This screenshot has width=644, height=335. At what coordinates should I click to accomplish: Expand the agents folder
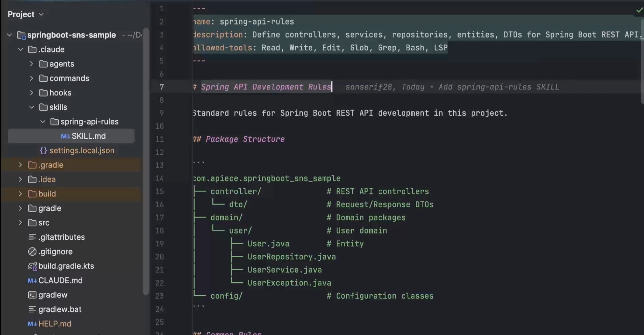coord(31,64)
